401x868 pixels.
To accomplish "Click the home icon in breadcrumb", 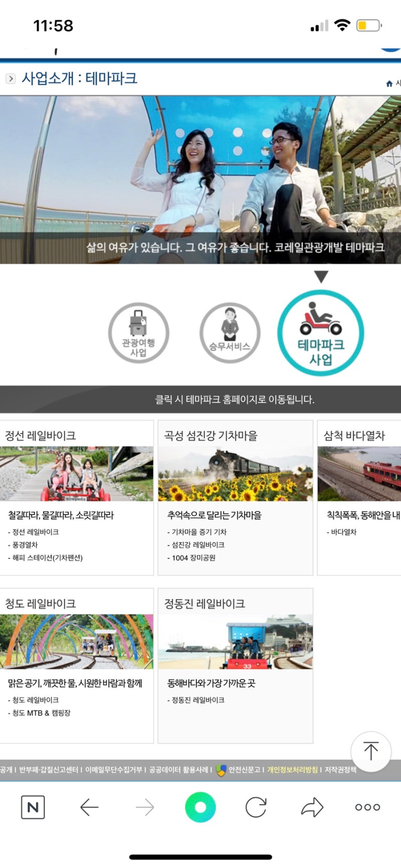I will pyautogui.click(x=389, y=84).
